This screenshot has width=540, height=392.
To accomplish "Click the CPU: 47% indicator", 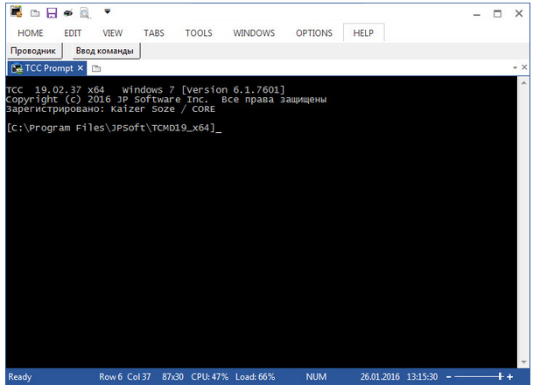I will 210,377.
